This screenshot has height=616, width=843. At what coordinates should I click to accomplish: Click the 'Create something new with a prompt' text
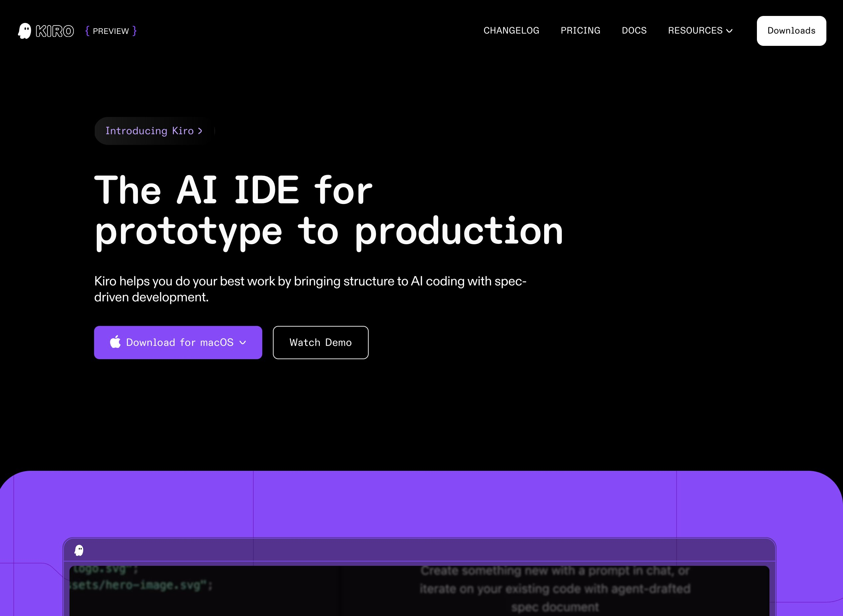[555, 588]
